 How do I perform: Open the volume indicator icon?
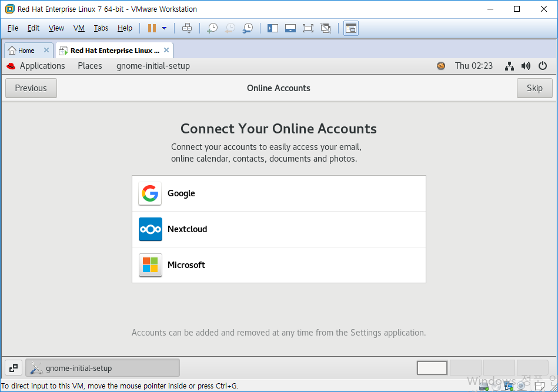click(526, 66)
